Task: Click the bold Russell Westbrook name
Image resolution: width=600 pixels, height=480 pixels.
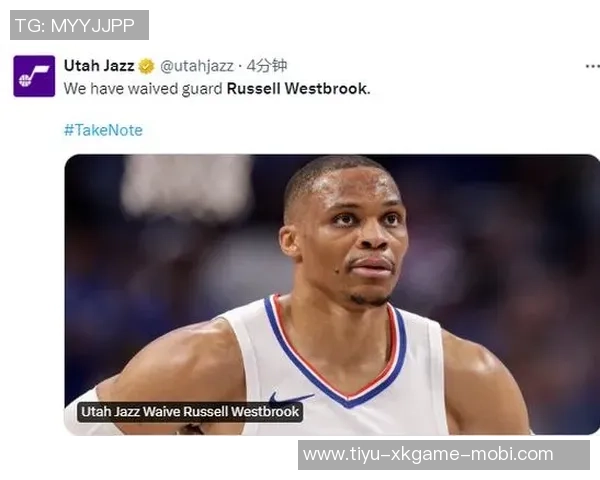Action: (297, 89)
